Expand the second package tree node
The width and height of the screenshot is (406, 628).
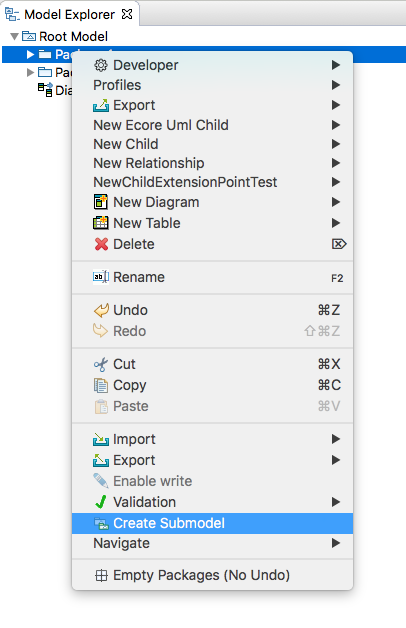point(30,72)
